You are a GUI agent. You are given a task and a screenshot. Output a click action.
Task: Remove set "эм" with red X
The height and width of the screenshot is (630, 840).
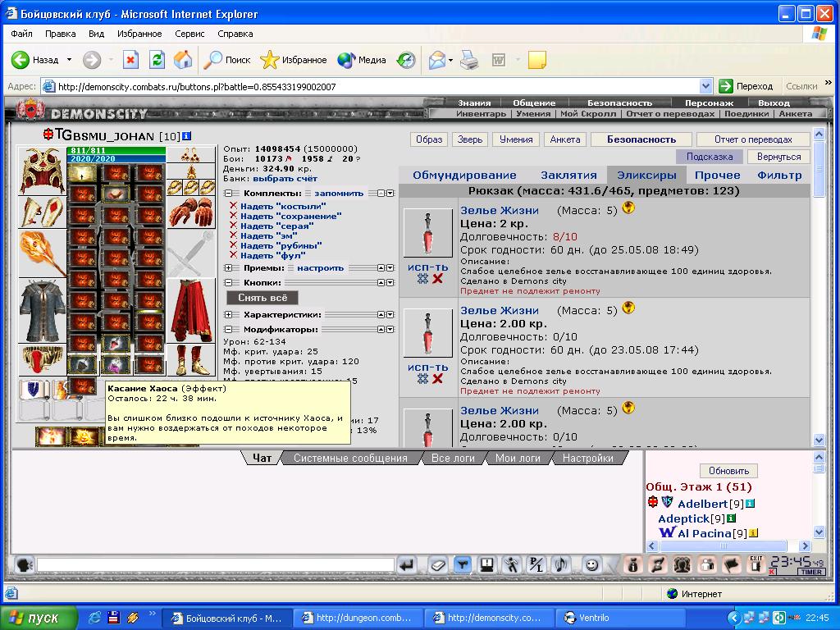click(x=233, y=235)
